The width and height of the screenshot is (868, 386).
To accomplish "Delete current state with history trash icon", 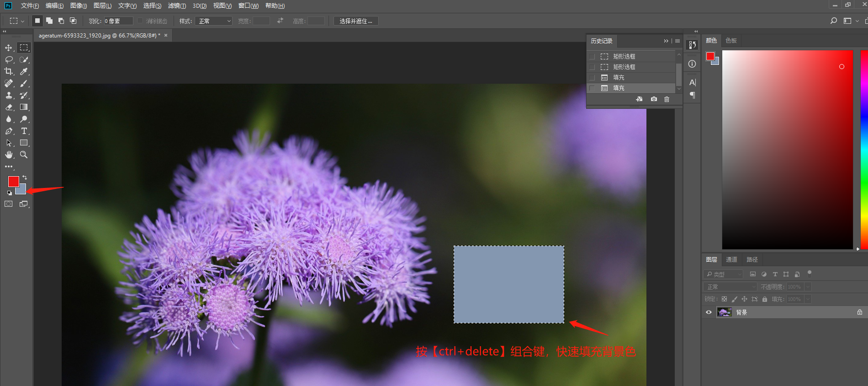I will click(x=667, y=99).
